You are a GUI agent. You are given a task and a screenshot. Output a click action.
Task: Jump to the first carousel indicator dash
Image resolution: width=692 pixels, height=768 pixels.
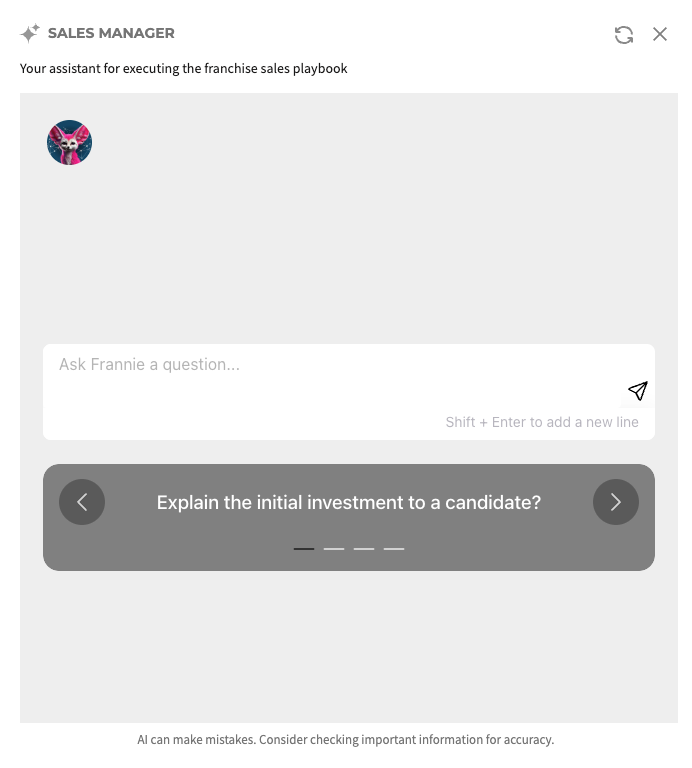pos(304,549)
